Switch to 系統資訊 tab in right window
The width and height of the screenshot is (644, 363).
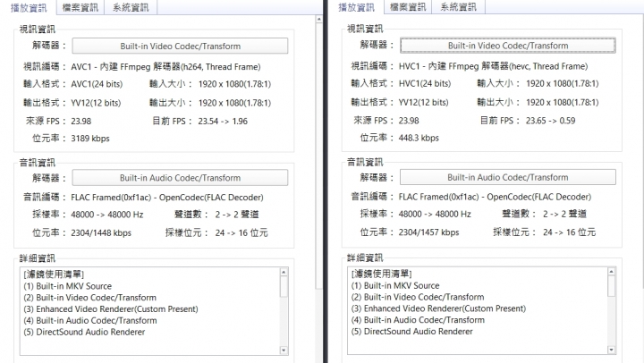click(459, 7)
